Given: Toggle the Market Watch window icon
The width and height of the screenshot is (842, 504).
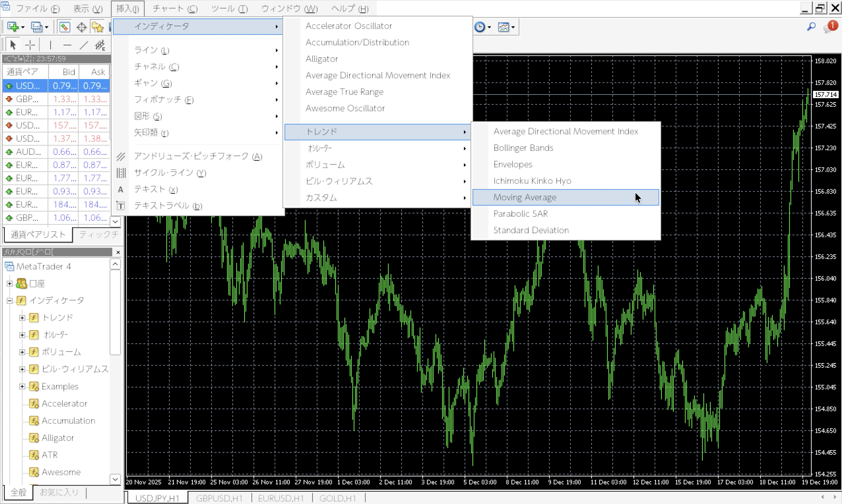Looking at the screenshot, I should pyautogui.click(x=64, y=27).
